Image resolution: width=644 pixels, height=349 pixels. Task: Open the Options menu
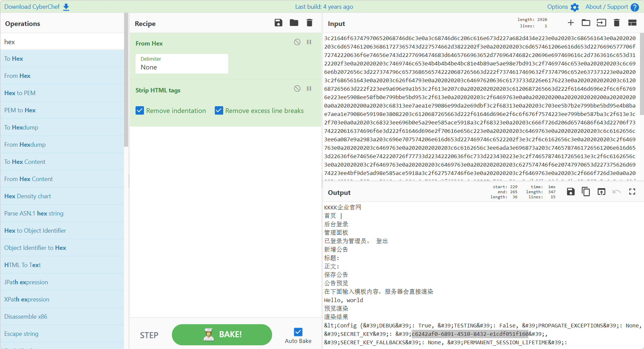563,7
